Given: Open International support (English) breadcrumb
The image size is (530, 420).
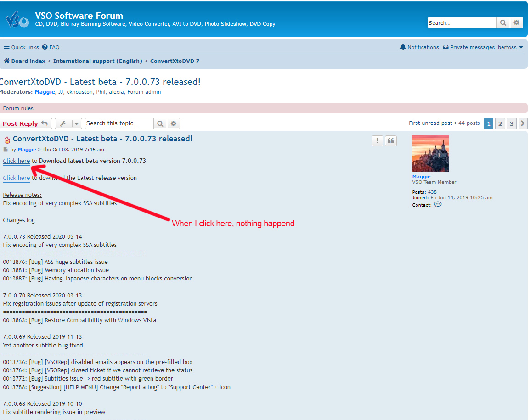Looking at the screenshot, I should [x=98, y=61].
